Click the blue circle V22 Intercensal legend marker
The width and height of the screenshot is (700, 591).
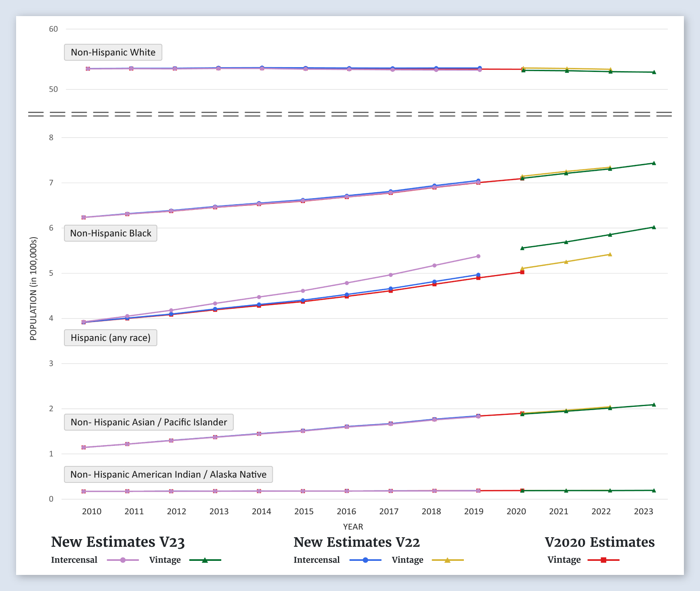(365, 560)
